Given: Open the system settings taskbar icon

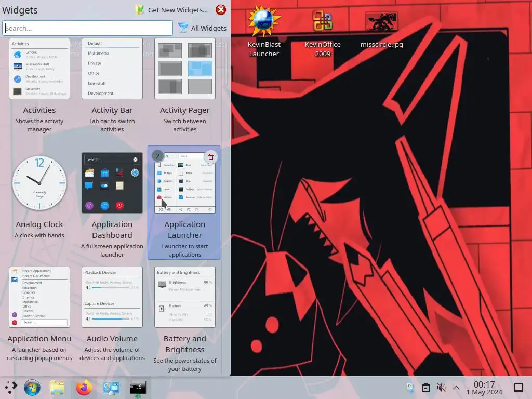Looking at the screenshot, I should point(111,388).
